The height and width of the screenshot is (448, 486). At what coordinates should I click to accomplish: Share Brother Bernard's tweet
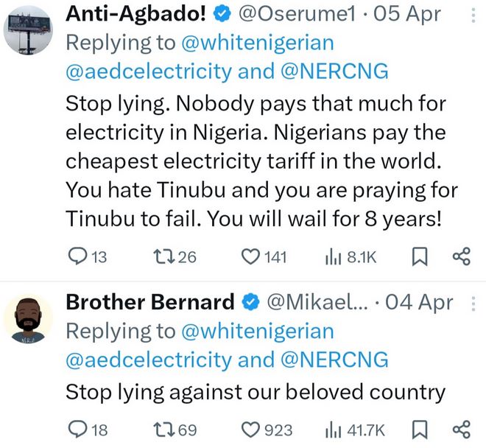461,429
